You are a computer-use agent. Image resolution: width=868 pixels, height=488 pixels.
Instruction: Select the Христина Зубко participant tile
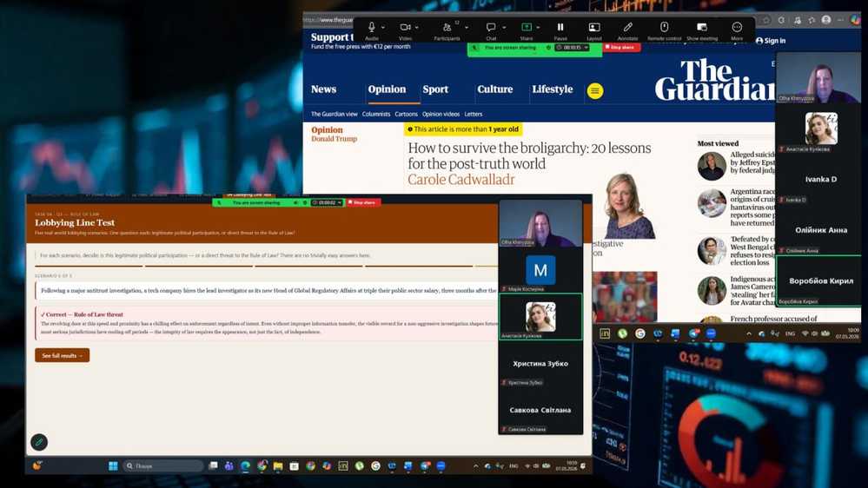click(540, 364)
